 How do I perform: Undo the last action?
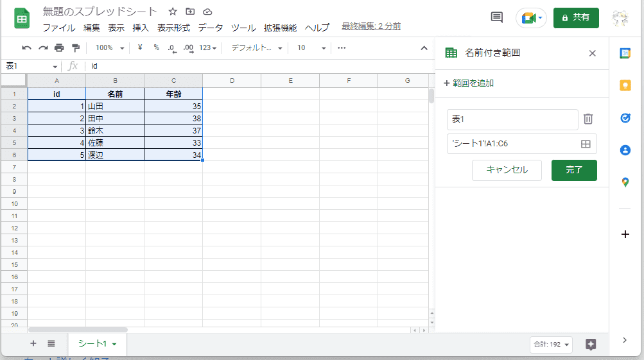tap(27, 48)
